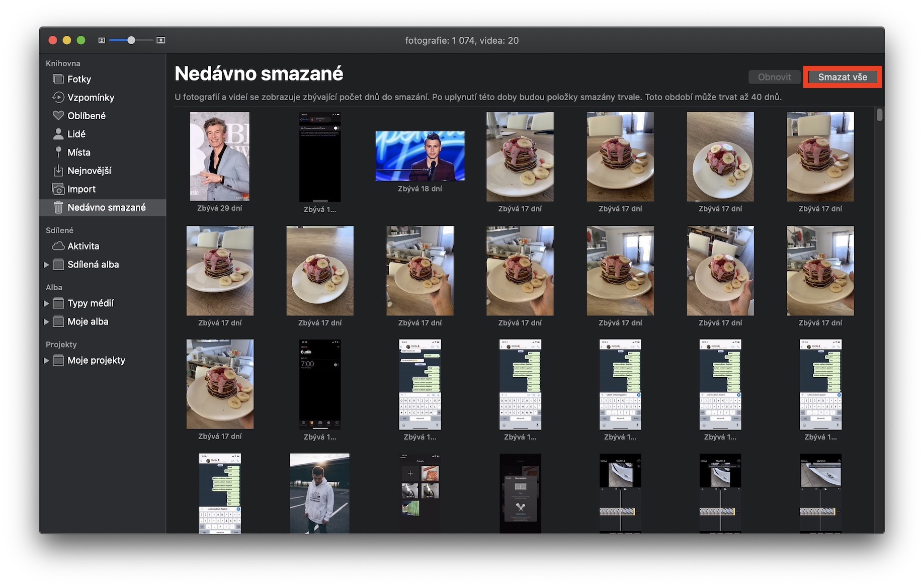Click the Fotky library icon in sidebar

(58, 79)
